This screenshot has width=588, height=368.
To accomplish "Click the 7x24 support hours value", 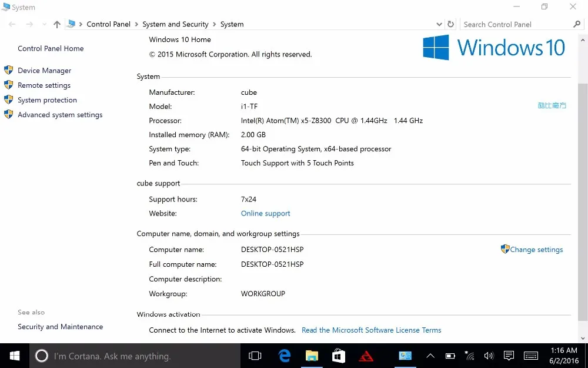I will pyautogui.click(x=249, y=200).
